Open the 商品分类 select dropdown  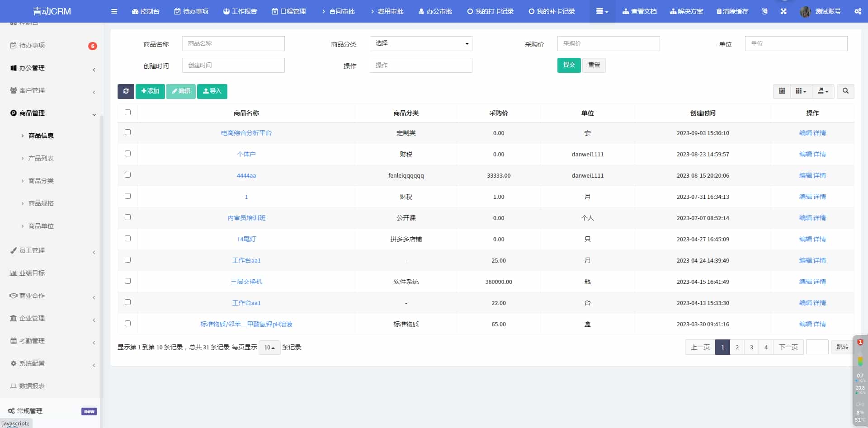tap(421, 43)
